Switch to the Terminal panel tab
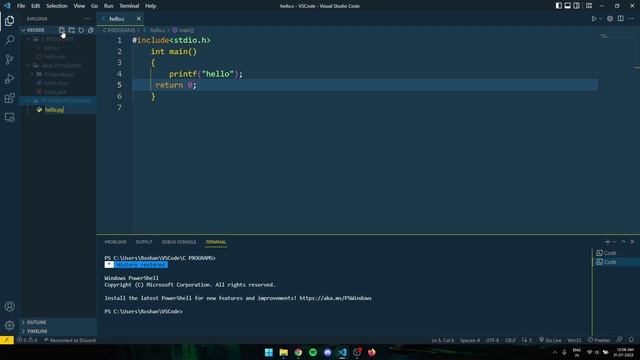The image size is (640, 360). 216,242
